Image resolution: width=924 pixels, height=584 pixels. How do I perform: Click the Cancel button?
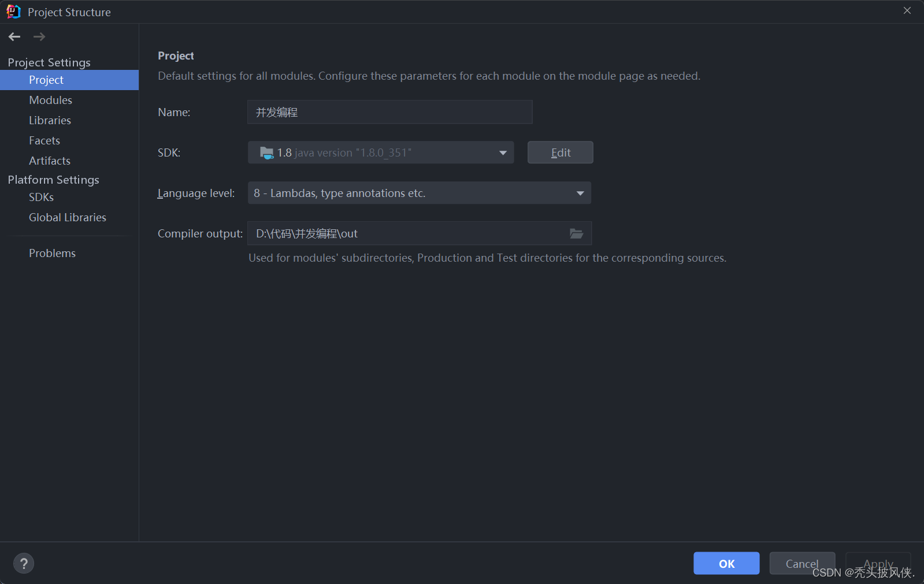(802, 563)
